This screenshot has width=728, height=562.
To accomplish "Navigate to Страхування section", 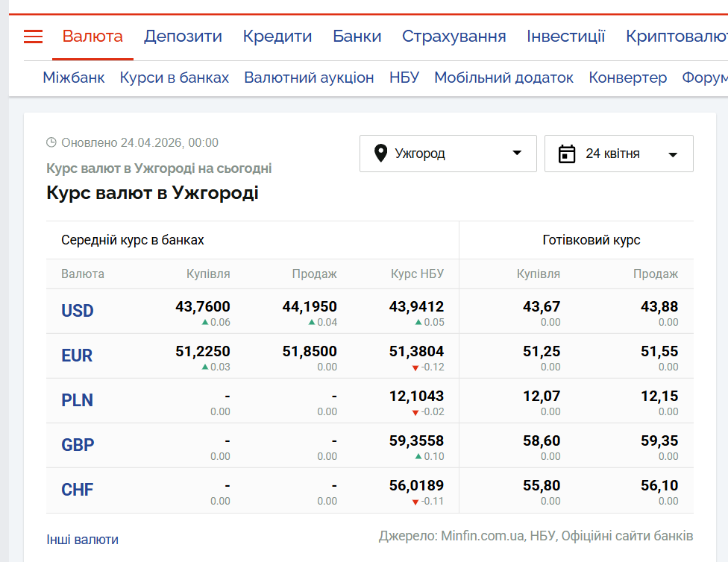I will [454, 37].
